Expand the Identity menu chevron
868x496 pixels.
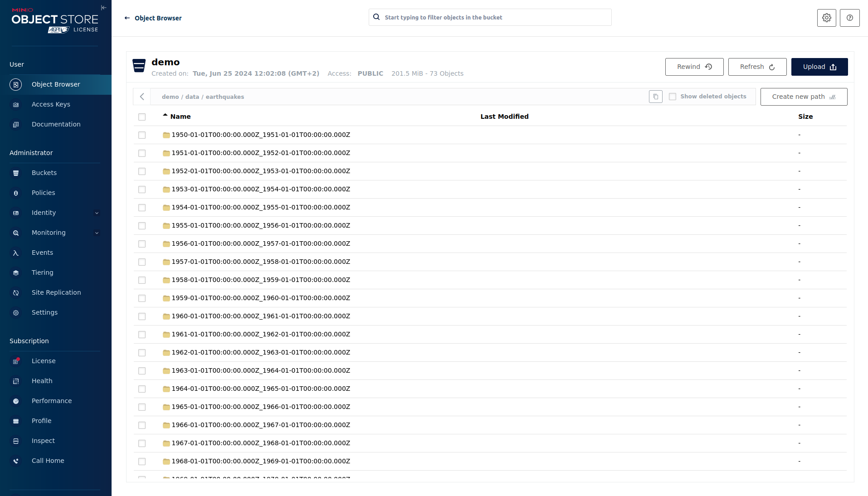97,213
